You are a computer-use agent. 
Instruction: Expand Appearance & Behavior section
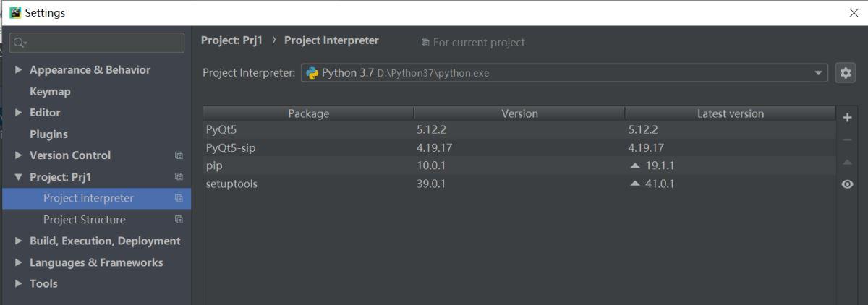coord(19,70)
